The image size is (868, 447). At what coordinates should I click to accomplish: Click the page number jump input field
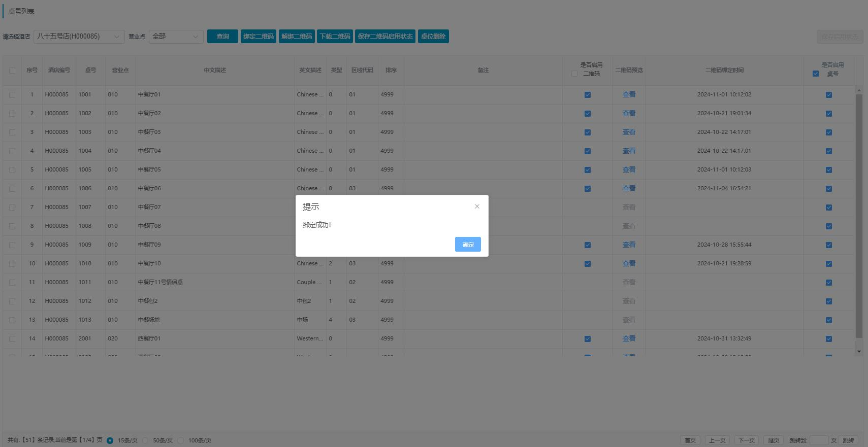(x=818, y=440)
